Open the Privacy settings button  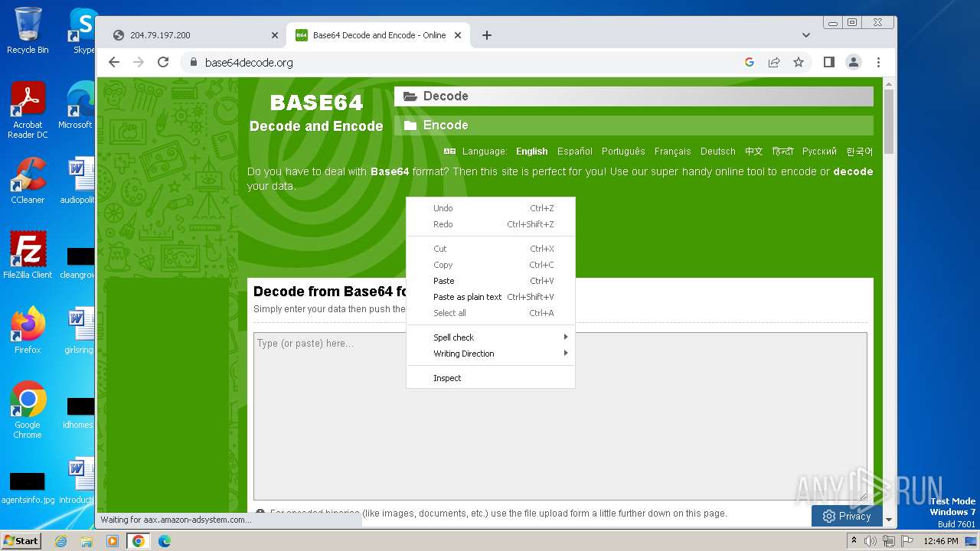pos(847,516)
